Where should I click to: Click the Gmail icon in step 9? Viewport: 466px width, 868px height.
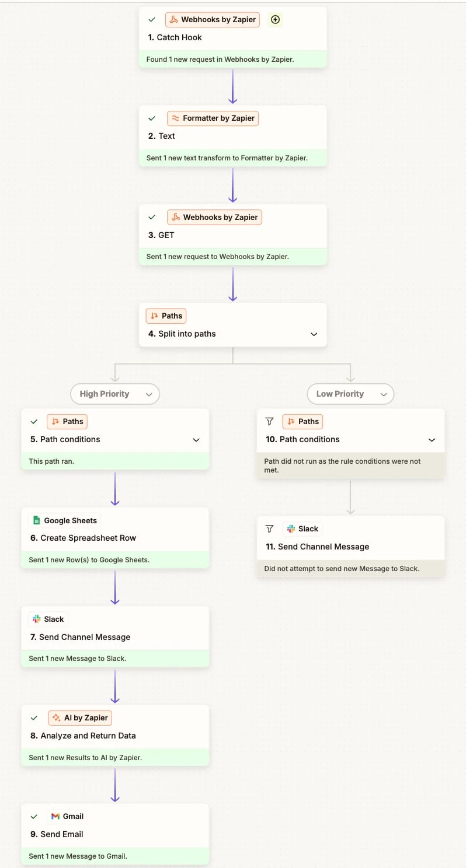click(x=55, y=816)
